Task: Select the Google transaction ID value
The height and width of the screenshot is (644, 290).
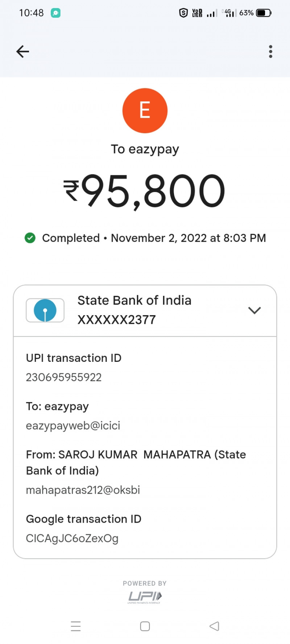Action: point(72,539)
